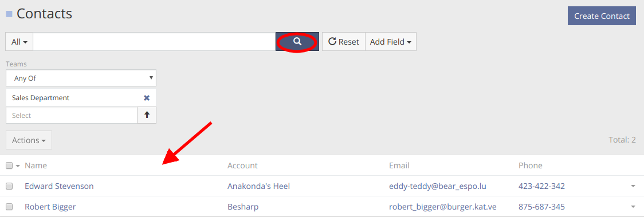The height and width of the screenshot is (217, 644).
Task: Open the All filter preset dropdown
Action: pos(19,42)
